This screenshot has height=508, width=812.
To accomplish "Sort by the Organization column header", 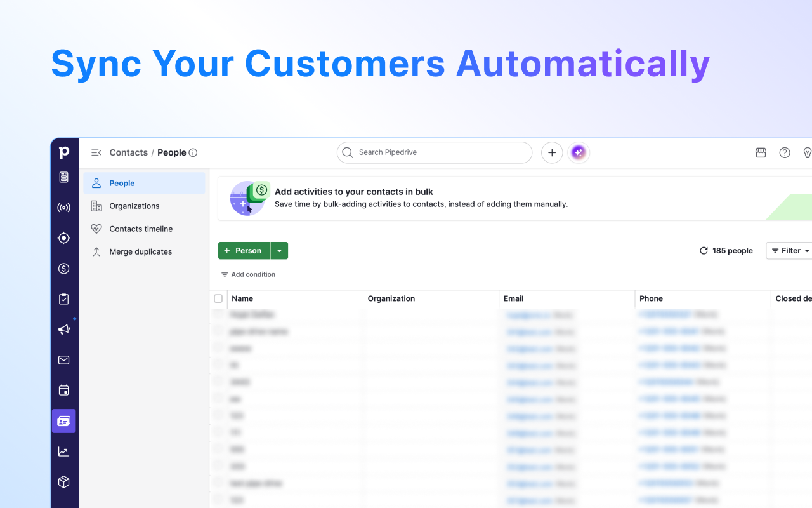I will pos(431,298).
